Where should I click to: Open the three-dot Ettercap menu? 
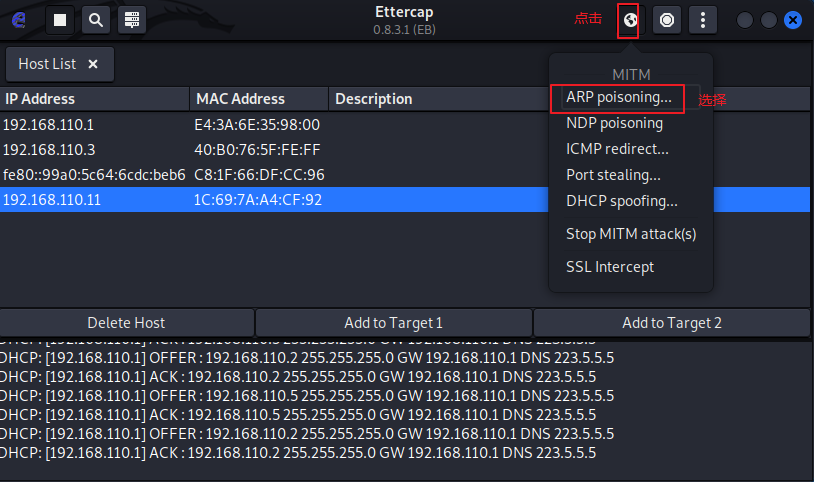(x=703, y=20)
